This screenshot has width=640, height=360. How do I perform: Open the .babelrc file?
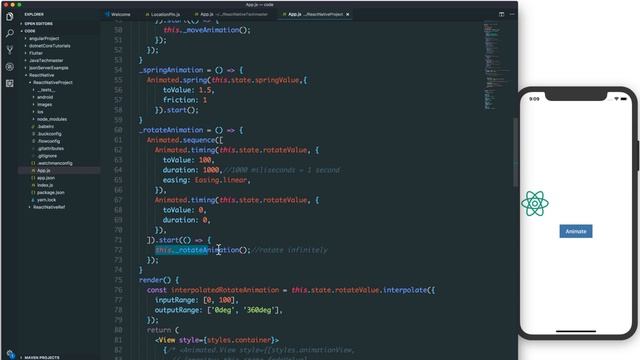[x=45, y=127]
